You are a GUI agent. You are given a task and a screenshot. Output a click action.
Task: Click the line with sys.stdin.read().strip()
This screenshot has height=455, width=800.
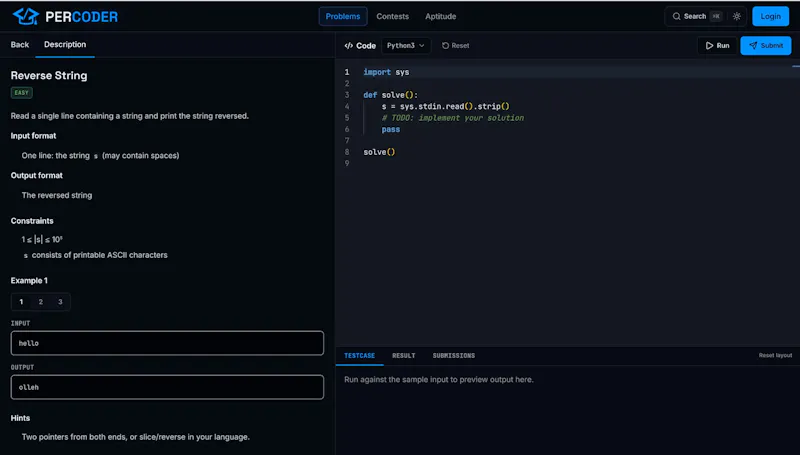pyautogui.click(x=445, y=106)
